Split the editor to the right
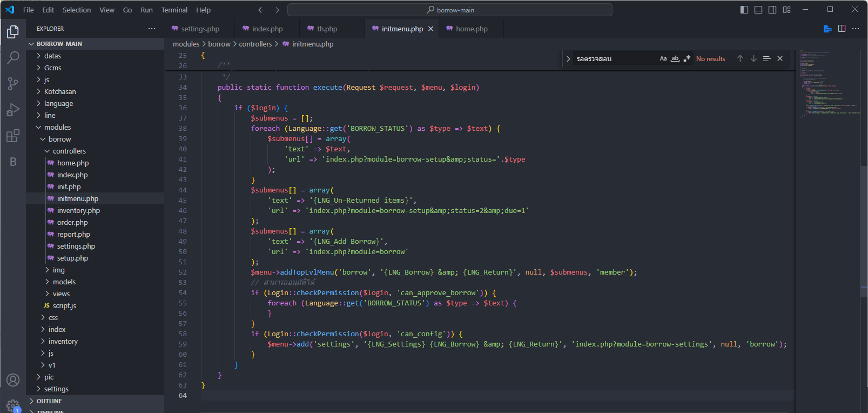This screenshot has width=868, height=413. point(842,29)
